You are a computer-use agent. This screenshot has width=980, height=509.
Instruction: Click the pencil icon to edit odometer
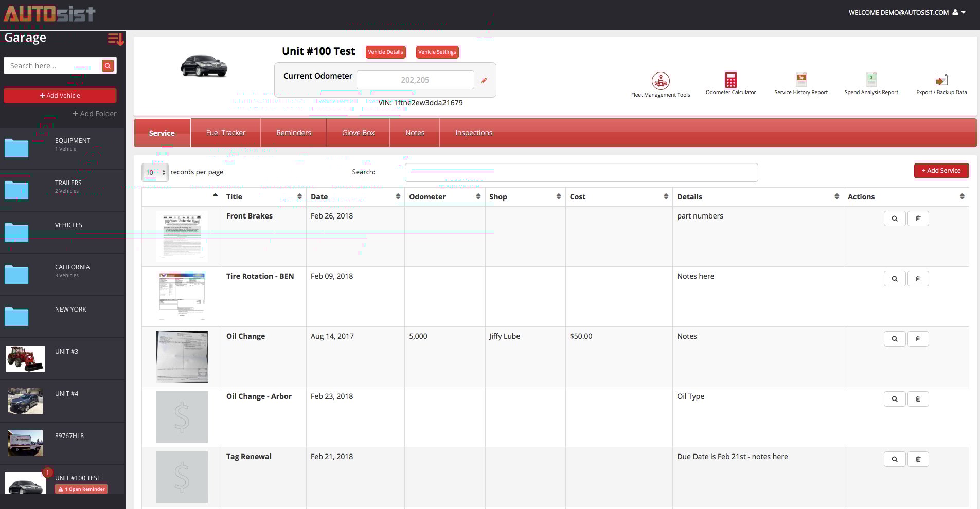[484, 81]
